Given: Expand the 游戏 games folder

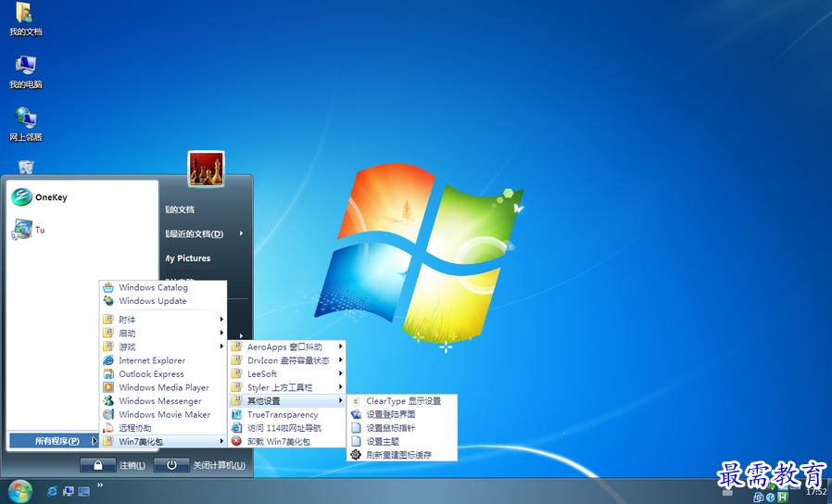Looking at the screenshot, I should (x=163, y=346).
